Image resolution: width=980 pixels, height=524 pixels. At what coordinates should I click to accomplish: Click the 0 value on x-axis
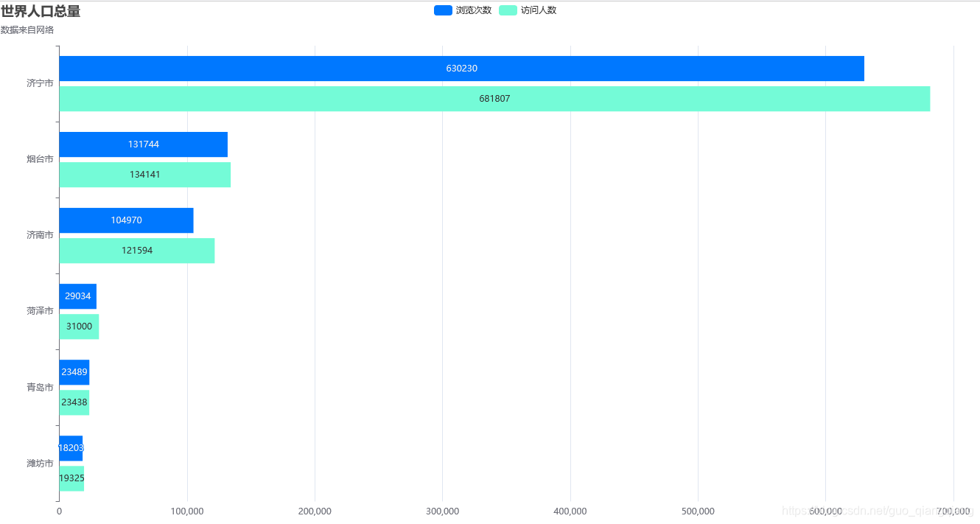tap(59, 511)
